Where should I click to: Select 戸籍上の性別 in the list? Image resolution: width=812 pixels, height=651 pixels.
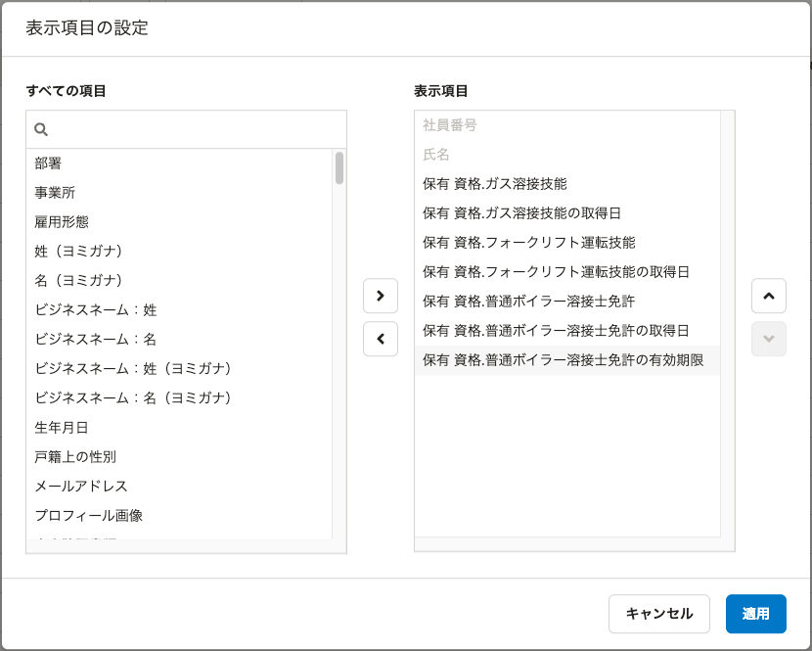(x=75, y=457)
